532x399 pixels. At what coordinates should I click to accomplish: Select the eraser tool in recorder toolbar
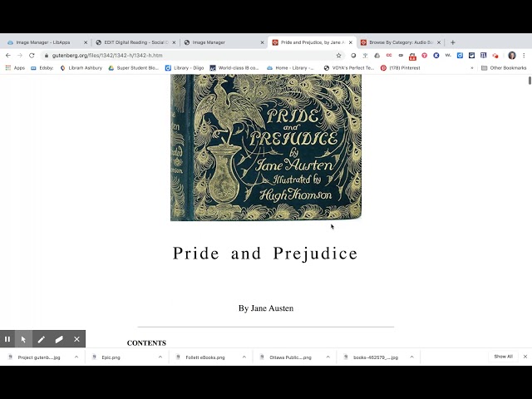(x=59, y=339)
